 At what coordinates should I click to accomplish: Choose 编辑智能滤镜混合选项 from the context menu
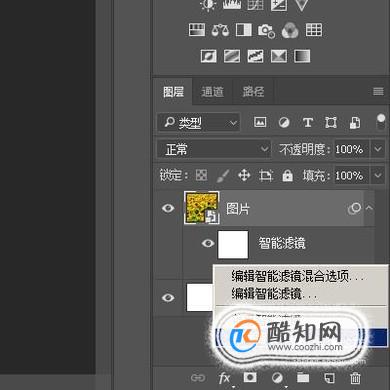click(298, 276)
